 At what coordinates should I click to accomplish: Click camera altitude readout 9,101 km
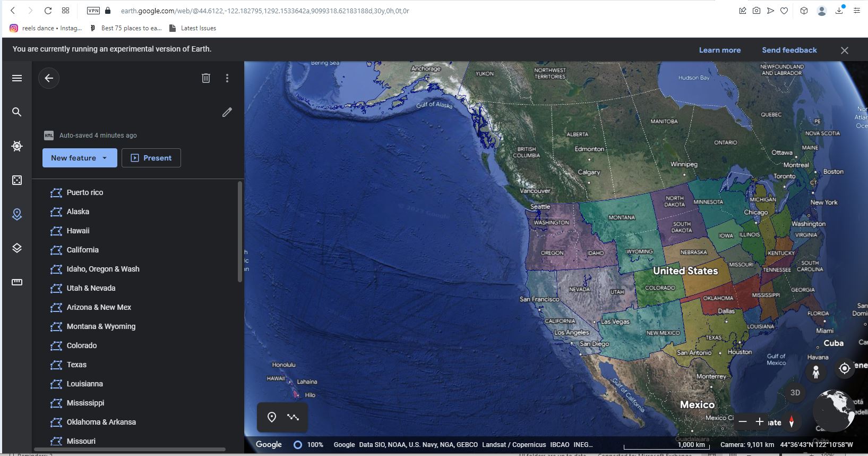pos(747,444)
